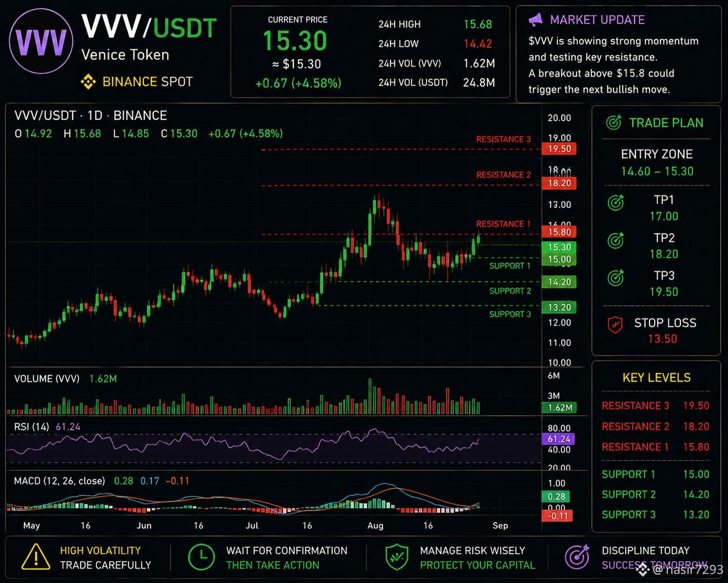The width and height of the screenshot is (728, 583).
Task: Select the Jun label on the time axis
Action: coord(144,525)
